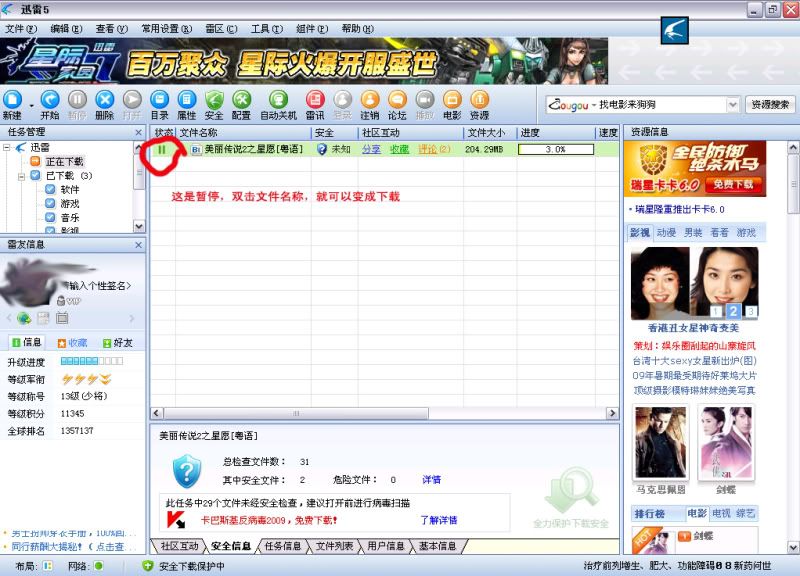Click the 新建 new task toolbar icon

12,100
